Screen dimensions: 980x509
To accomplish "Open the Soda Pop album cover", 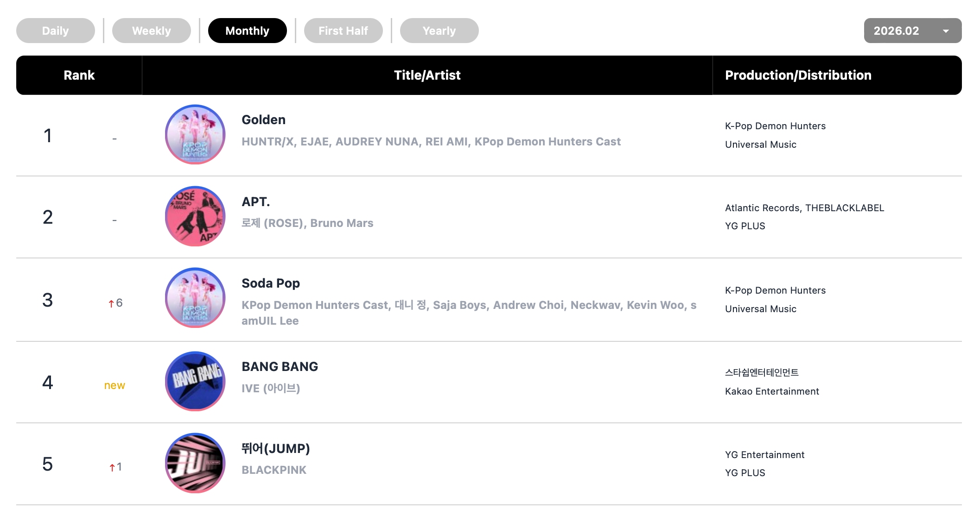I will [195, 298].
